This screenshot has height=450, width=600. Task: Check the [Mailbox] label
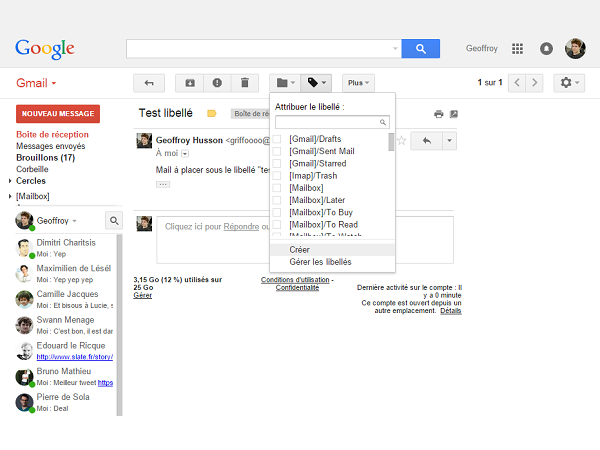277,188
